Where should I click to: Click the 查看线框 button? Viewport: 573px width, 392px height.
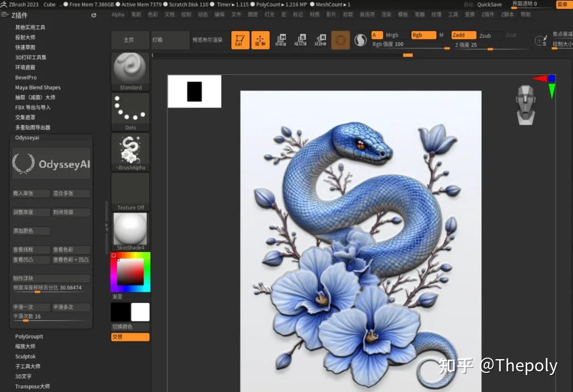pyautogui.click(x=31, y=250)
